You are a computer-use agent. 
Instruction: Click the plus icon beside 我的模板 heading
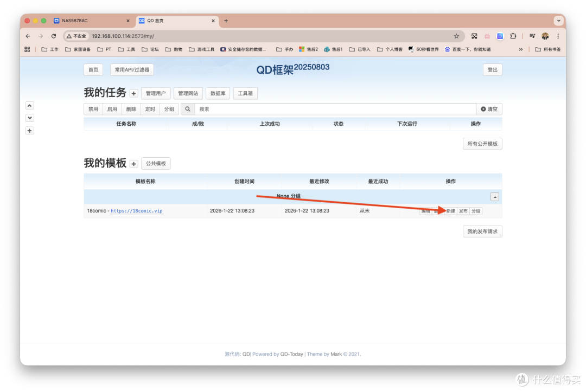[x=133, y=164]
